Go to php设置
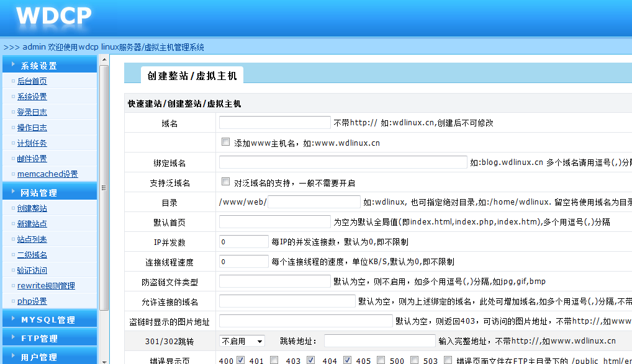This screenshot has width=632, height=364. (x=32, y=301)
